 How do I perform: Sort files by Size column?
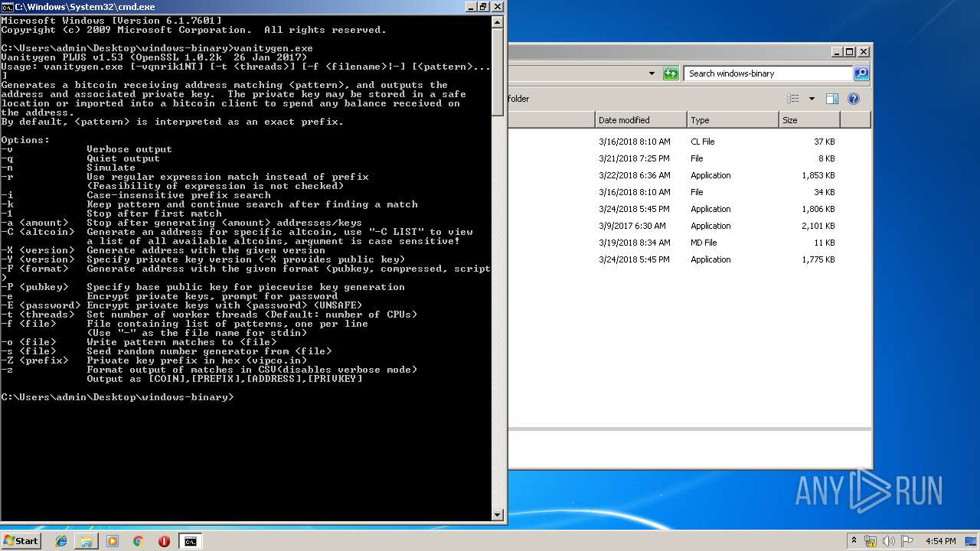809,120
